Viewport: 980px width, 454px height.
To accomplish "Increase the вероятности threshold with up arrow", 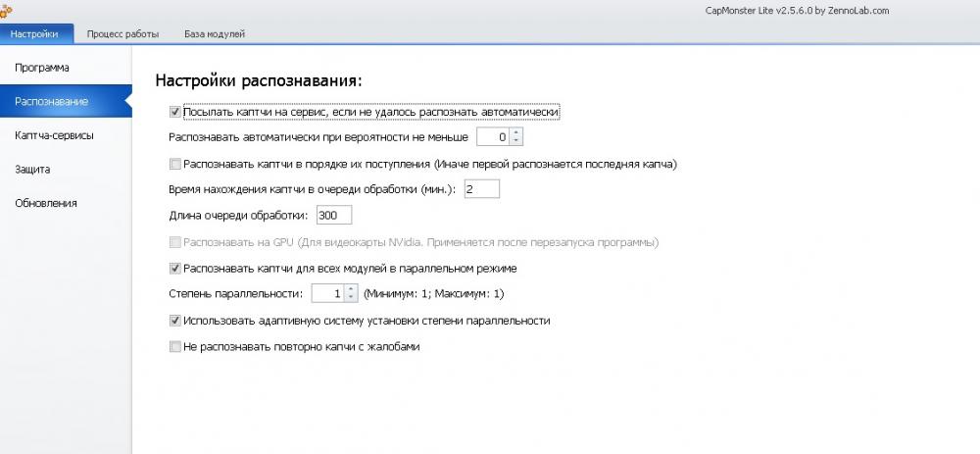I will (515, 132).
